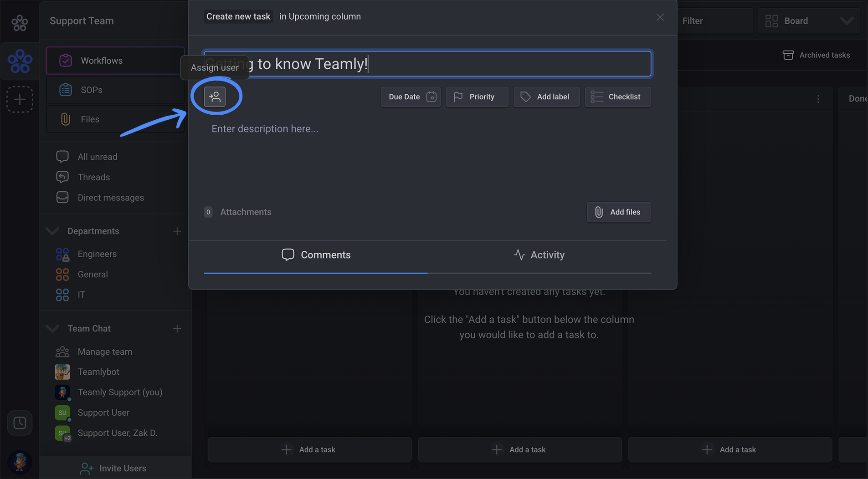This screenshot has height=479, width=868.
Task: Open chat with Teamlybot
Action: point(87,372)
